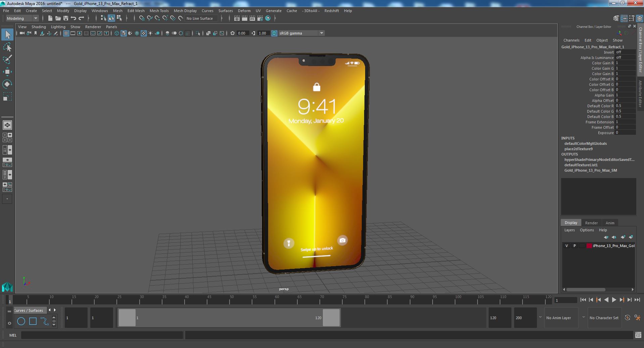Switch to the Display layer tab
The image size is (644, 348).
point(571,223)
